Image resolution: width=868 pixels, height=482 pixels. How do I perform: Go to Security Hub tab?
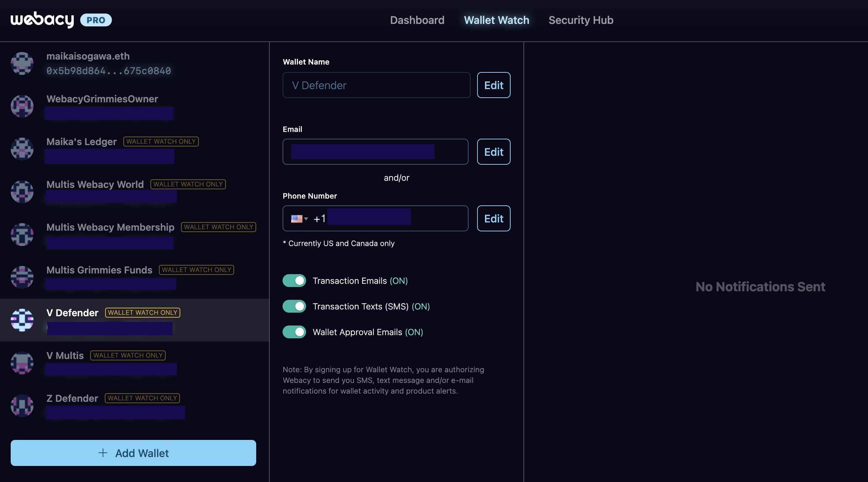(x=581, y=20)
